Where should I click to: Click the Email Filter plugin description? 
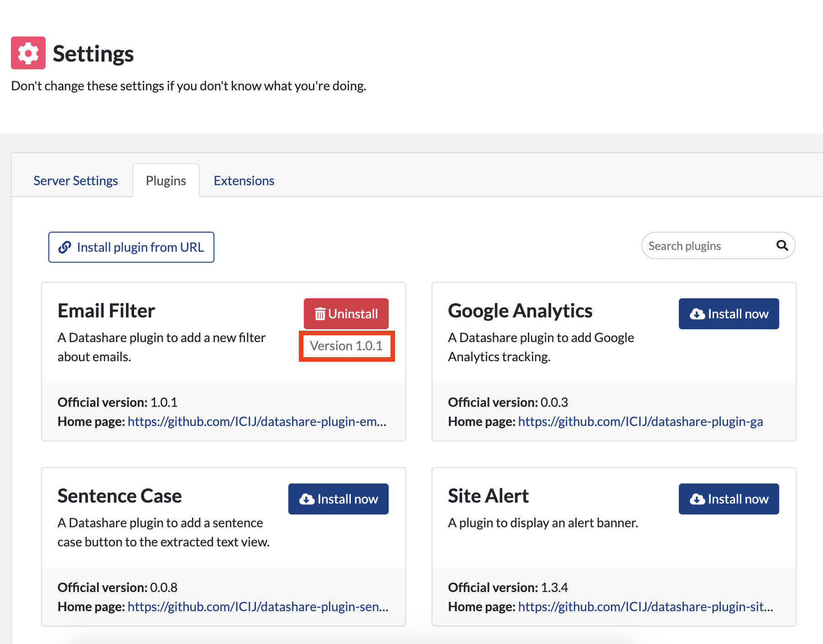pyautogui.click(x=161, y=347)
